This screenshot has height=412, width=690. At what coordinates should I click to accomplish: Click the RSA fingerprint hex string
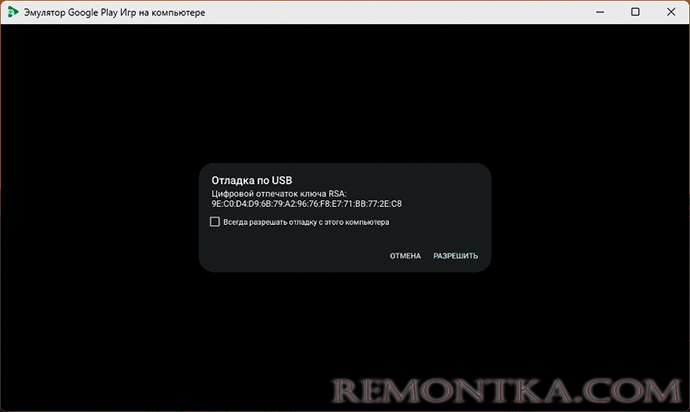(306, 204)
